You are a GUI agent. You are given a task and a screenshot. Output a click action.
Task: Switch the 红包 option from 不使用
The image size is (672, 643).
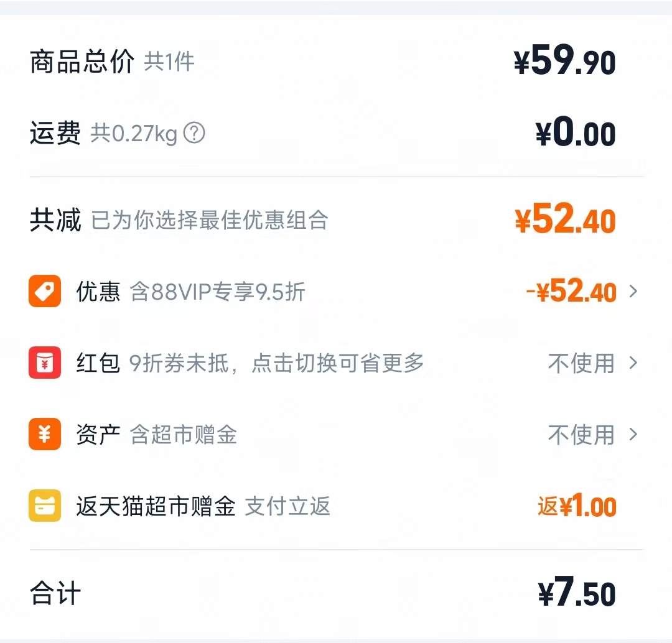[581, 364]
